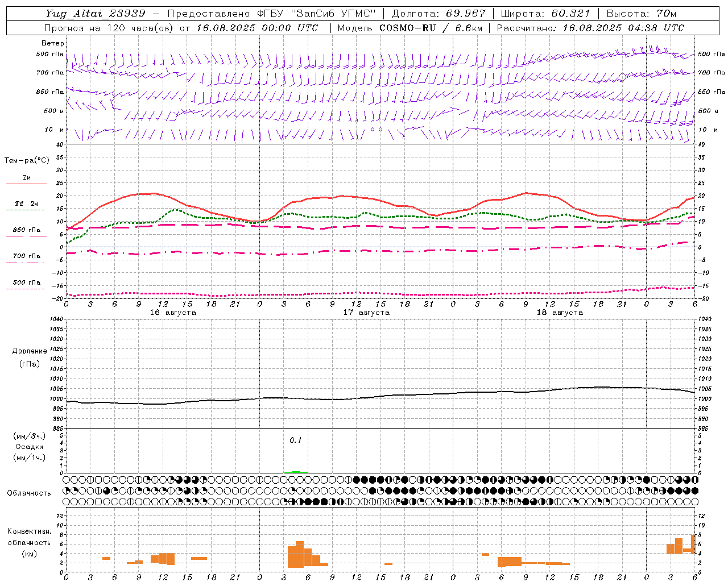The image size is (728, 582).
Task: Click the 'Рассчитано: 16.08.2025 04:38 UTC' timestamp
Action: click(x=590, y=28)
